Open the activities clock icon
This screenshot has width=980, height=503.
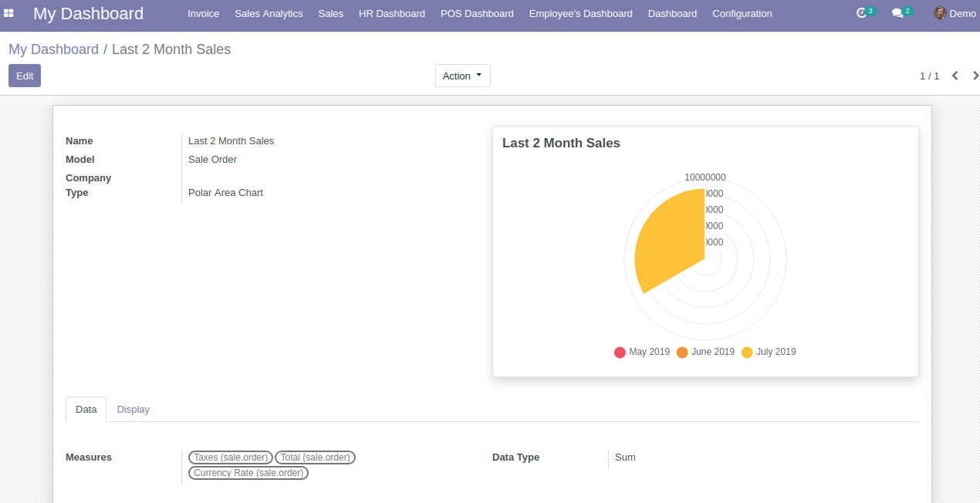click(862, 13)
